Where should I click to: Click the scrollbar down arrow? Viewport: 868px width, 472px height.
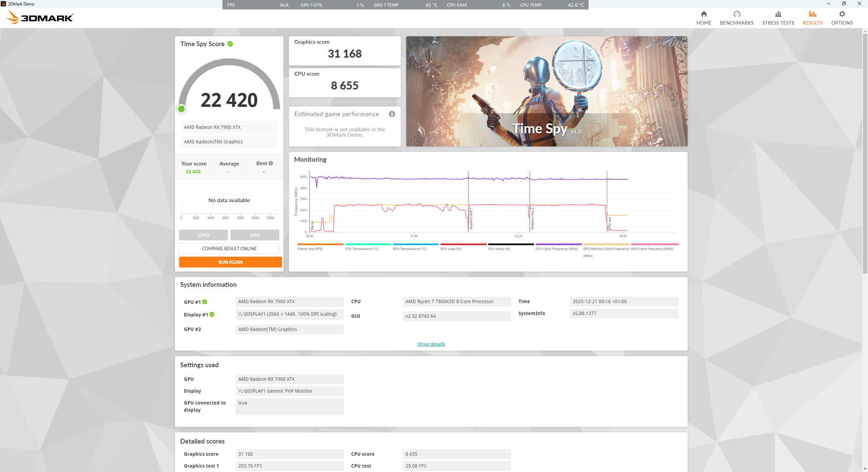point(865,468)
